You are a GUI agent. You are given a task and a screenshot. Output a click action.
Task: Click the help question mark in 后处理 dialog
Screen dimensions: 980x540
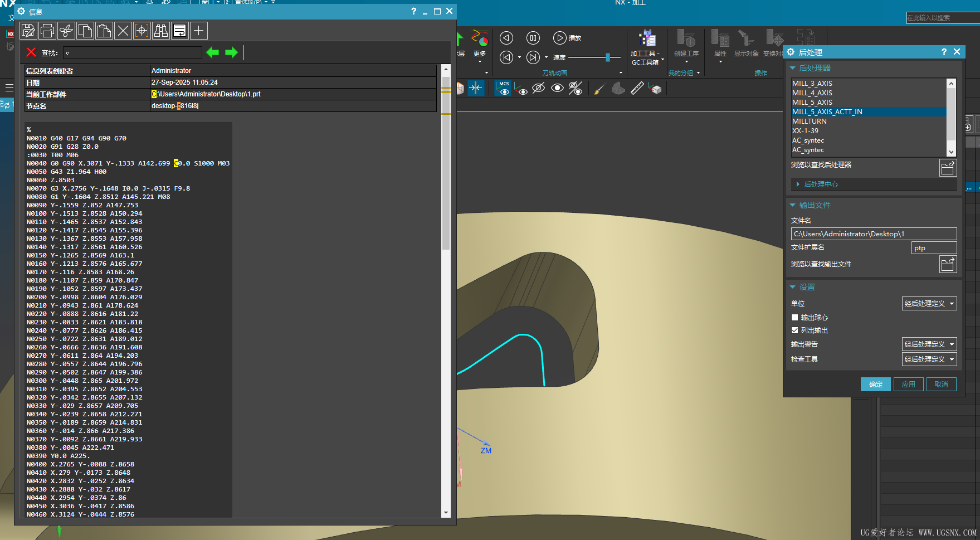(944, 52)
